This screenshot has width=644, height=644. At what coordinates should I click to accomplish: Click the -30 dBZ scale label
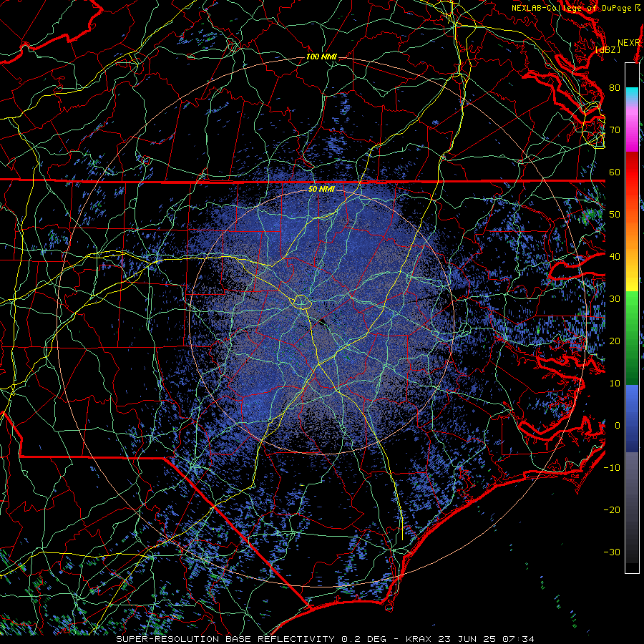[612, 552]
